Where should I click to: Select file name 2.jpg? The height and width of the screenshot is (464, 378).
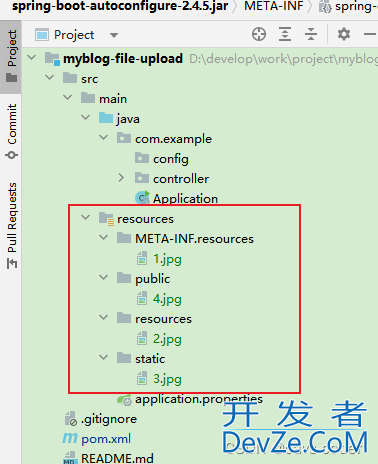167,339
